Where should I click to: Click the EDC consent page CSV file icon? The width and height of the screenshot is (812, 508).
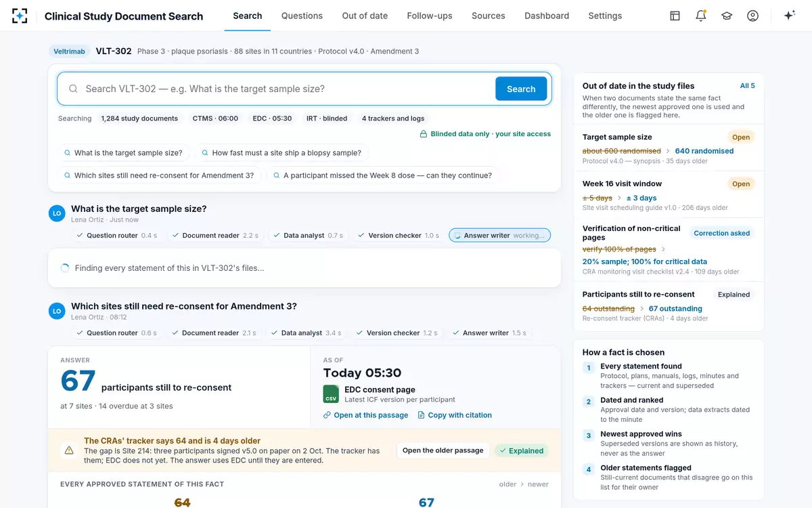click(331, 394)
